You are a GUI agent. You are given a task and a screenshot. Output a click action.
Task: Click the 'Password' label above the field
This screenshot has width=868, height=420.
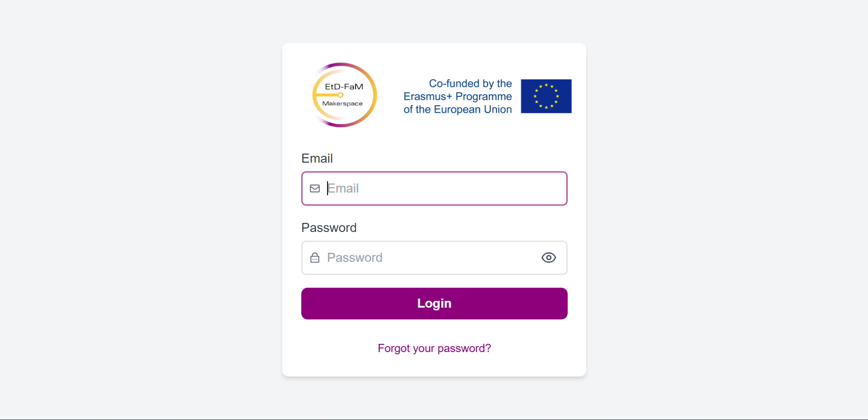[328, 227]
